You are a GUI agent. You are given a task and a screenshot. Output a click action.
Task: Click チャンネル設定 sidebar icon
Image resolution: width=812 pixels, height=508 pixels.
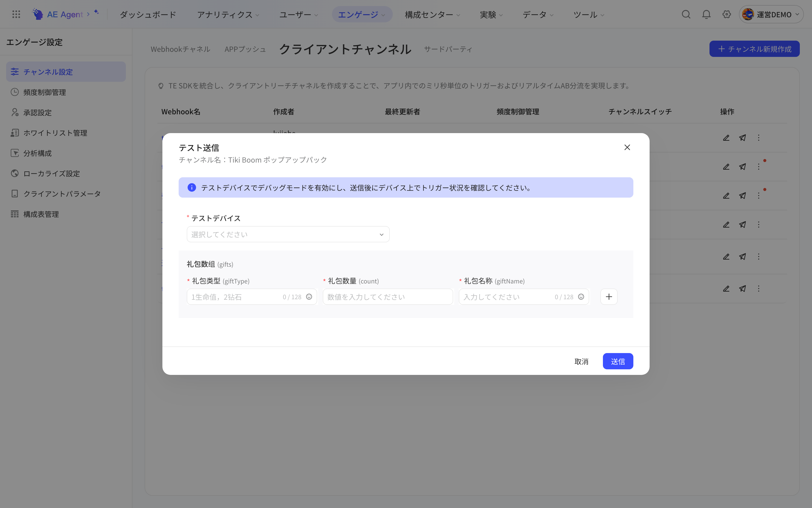pos(14,72)
